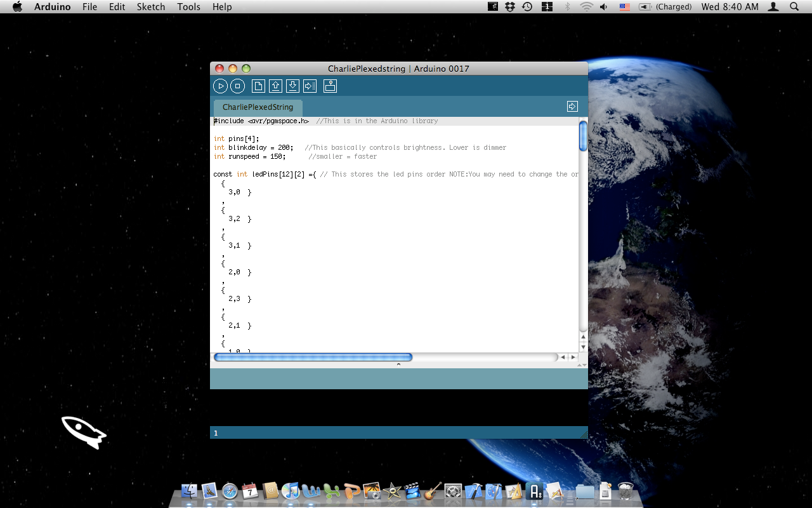Click the Verify play button in the Arduino toolbar

[220, 86]
